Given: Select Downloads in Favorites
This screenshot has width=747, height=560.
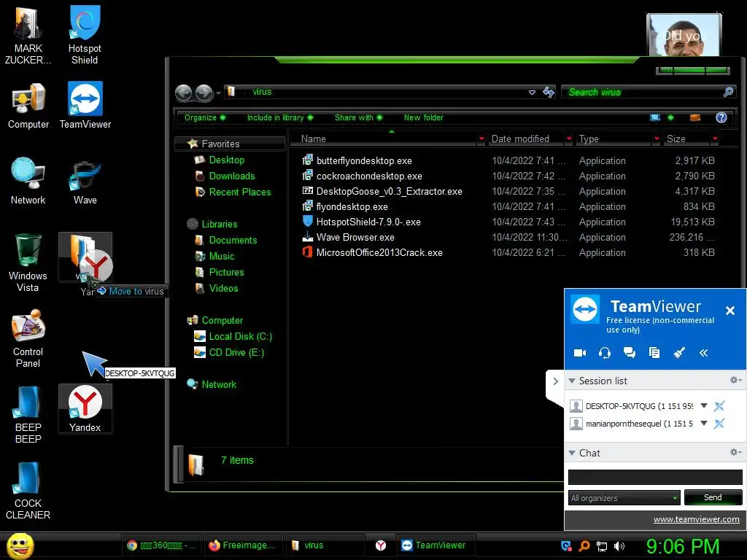Looking at the screenshot, I should click(x=232, y=176).
